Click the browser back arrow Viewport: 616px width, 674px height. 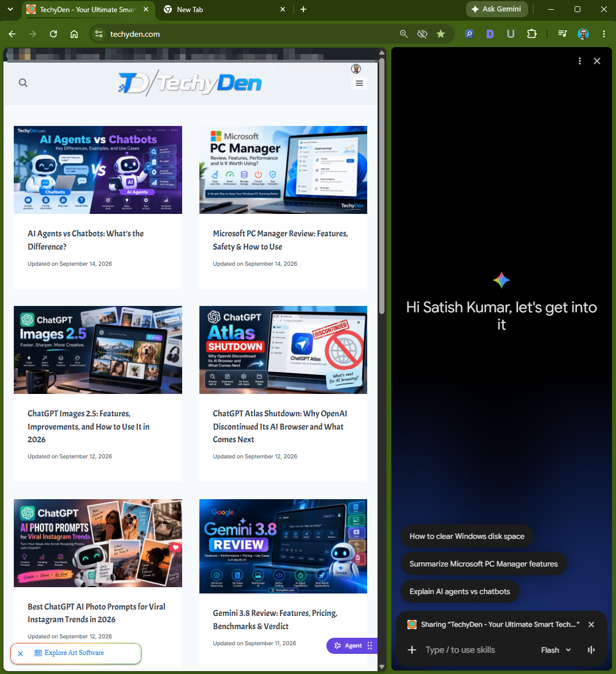(x=12, y=34)
